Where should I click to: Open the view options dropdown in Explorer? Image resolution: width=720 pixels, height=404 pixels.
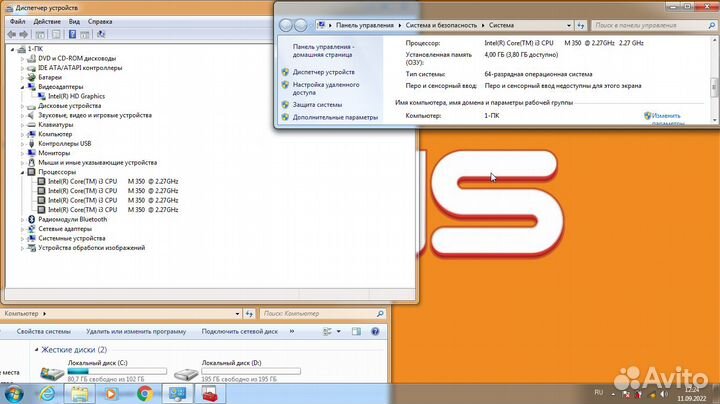pos(339,331)
